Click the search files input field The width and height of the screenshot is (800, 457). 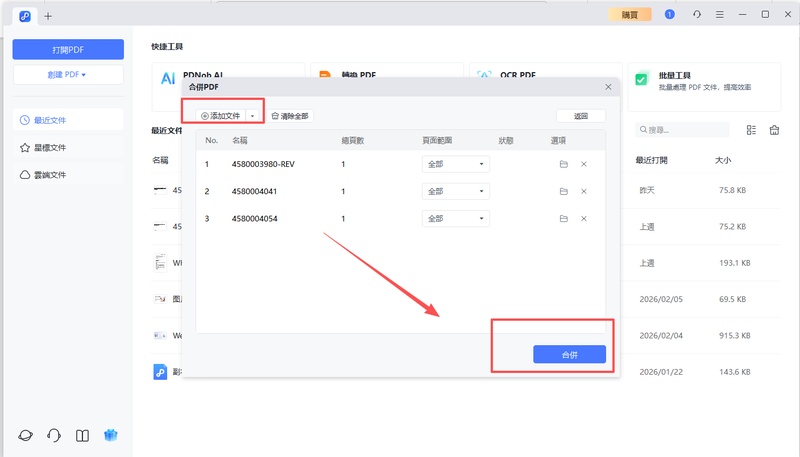click(685, 130)
